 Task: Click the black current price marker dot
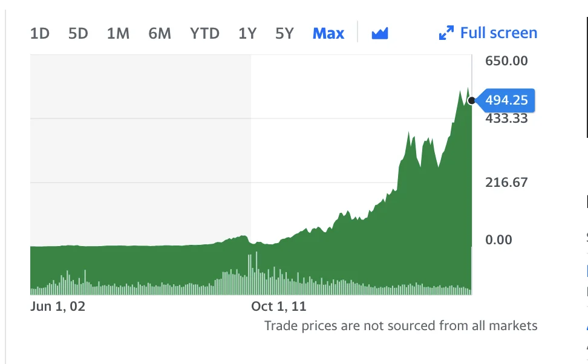point(471,100)
